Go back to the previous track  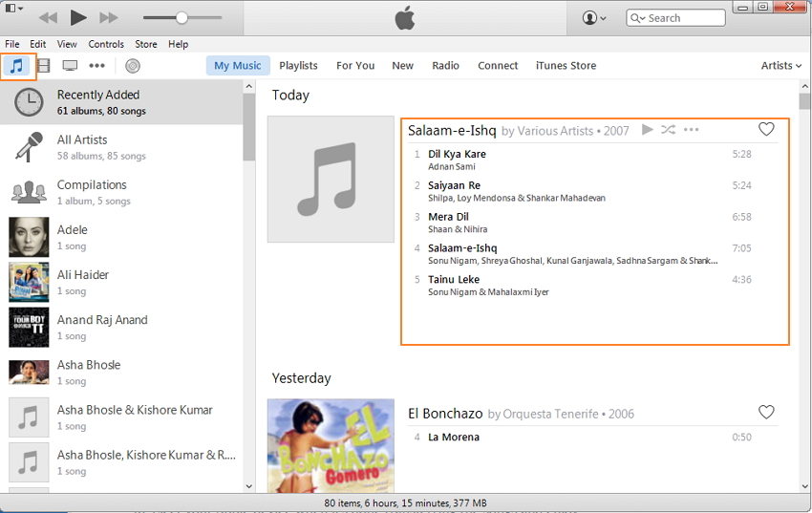[48, 18]
